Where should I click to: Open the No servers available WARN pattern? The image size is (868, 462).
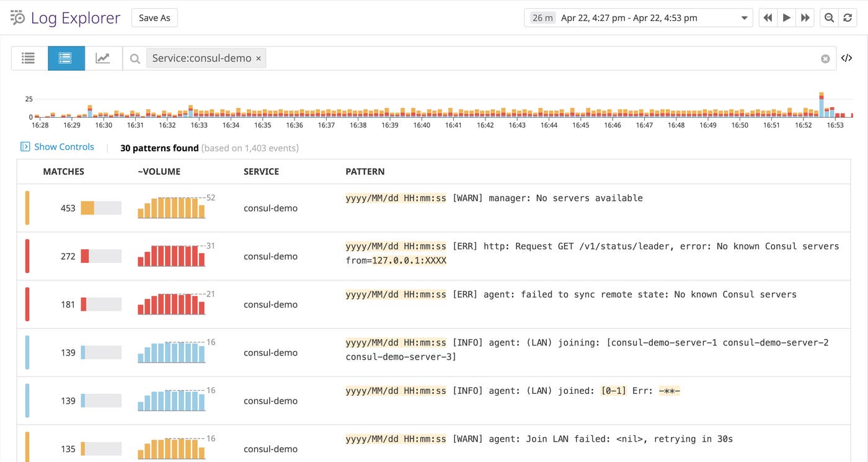[494, 198]
